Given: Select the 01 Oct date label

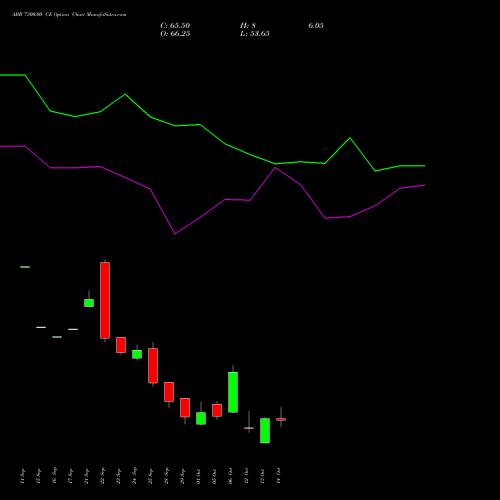Looking at the screenshot, I should pyautogui.click(x=198, y=476).
